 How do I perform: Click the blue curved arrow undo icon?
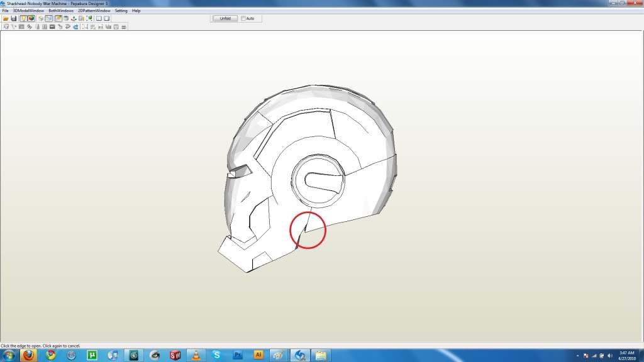click(75, 27)
